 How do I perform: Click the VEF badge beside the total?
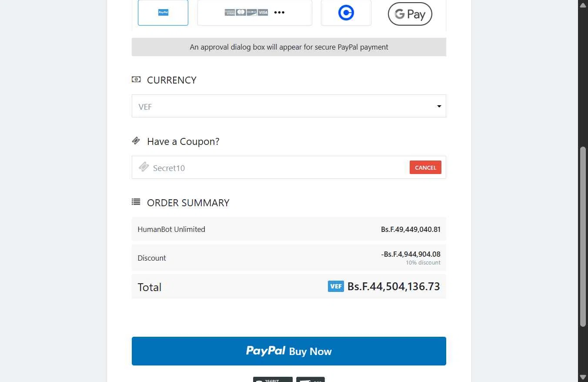click(336, 286)
